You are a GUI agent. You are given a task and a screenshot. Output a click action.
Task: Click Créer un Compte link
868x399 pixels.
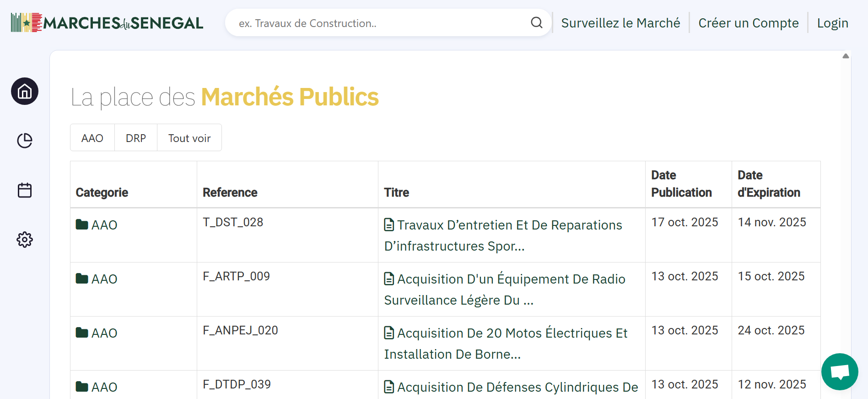[x=749, y=23]
